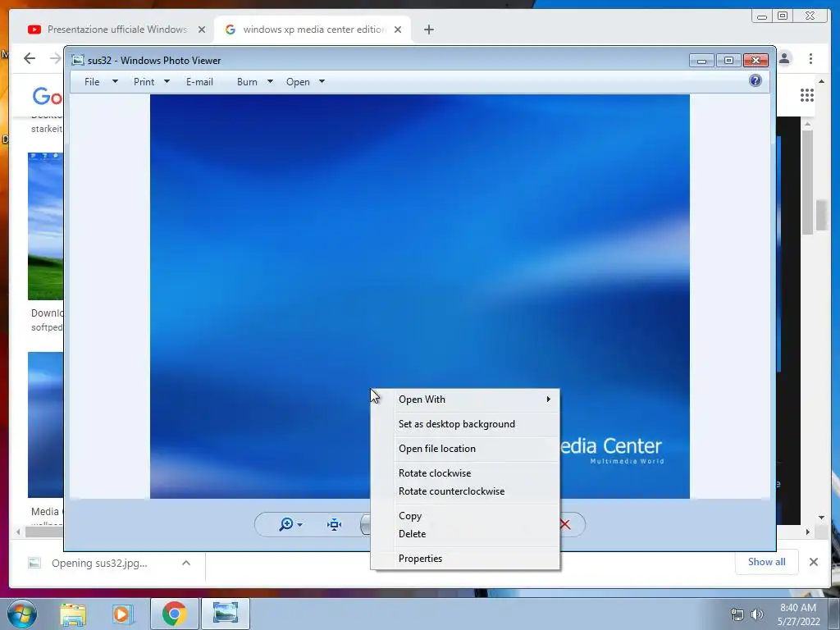
Task: Click the Chrome horizontal scrollbar thumb
Action: (x=44, y=532)
